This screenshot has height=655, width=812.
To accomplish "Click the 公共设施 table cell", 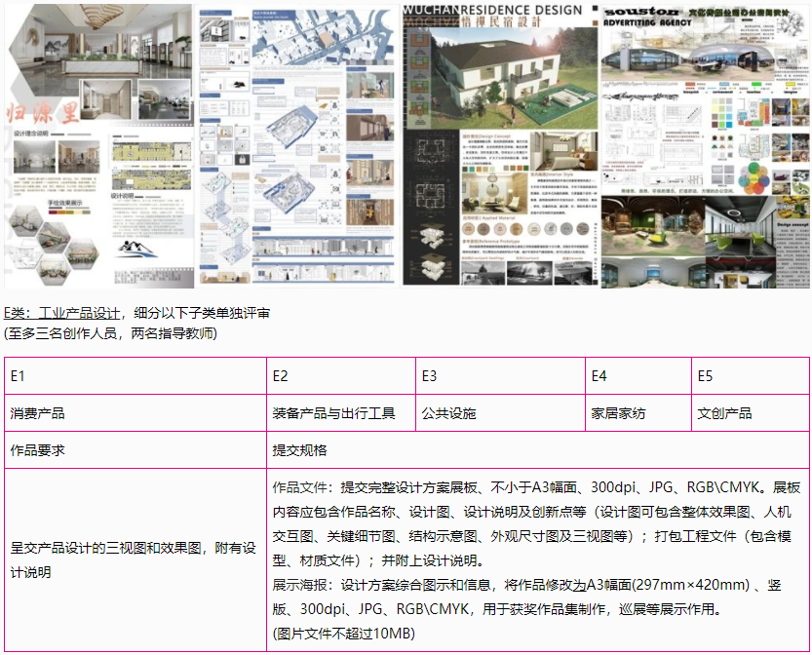I will pos(500,413).
